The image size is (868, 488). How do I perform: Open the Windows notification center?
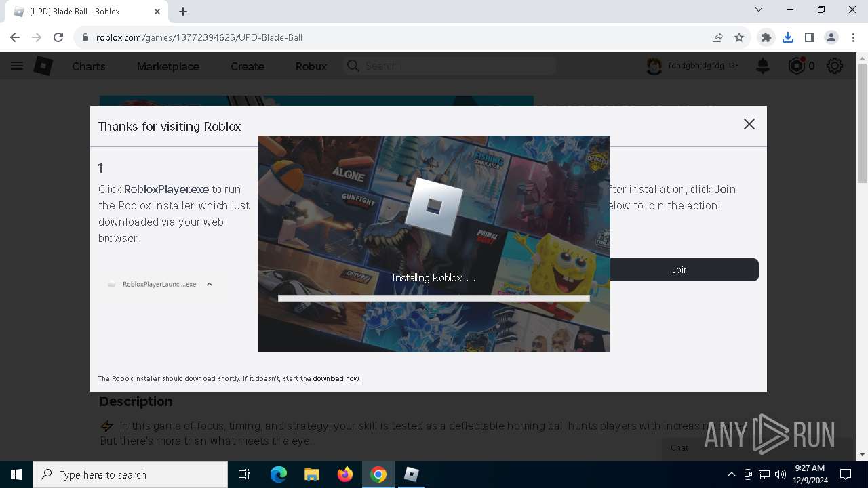(x=846, y=474)
